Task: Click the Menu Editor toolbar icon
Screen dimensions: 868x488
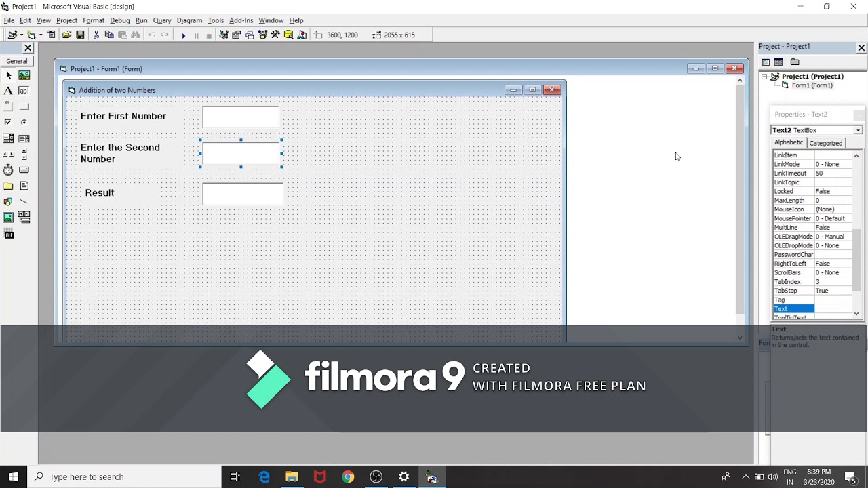Action: [x=51, y=35]
